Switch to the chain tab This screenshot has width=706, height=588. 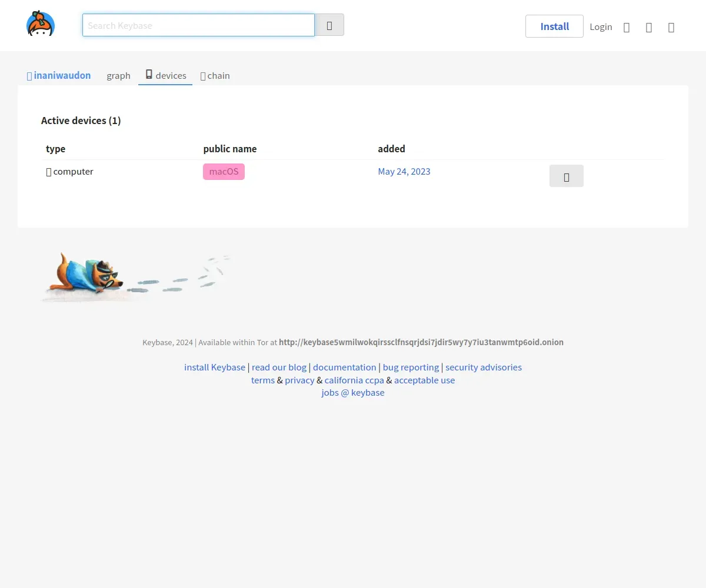[215, 76]
